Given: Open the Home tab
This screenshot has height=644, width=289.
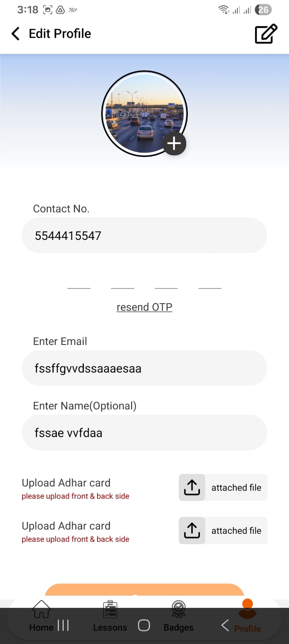Looking at the screenshot, I should 41,616.
